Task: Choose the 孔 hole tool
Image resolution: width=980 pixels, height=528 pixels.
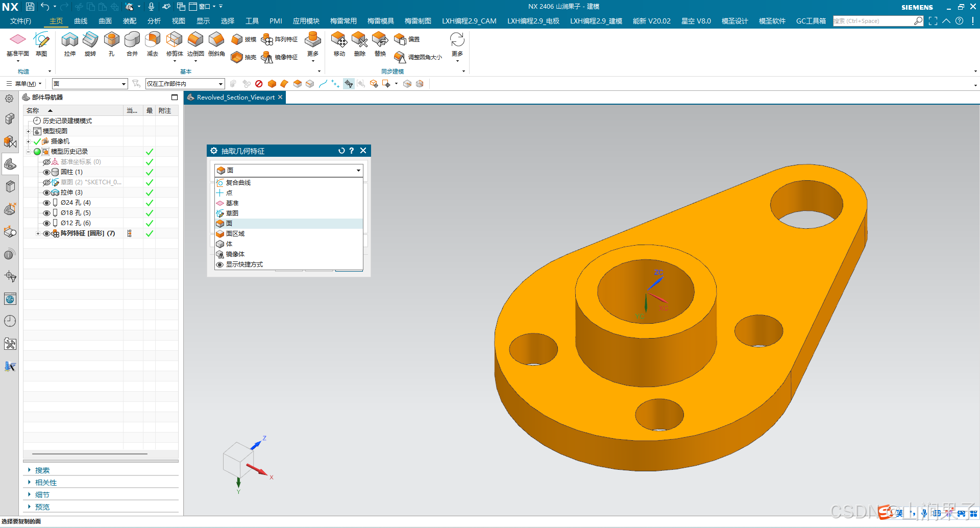Action: (x=111, y=44)
